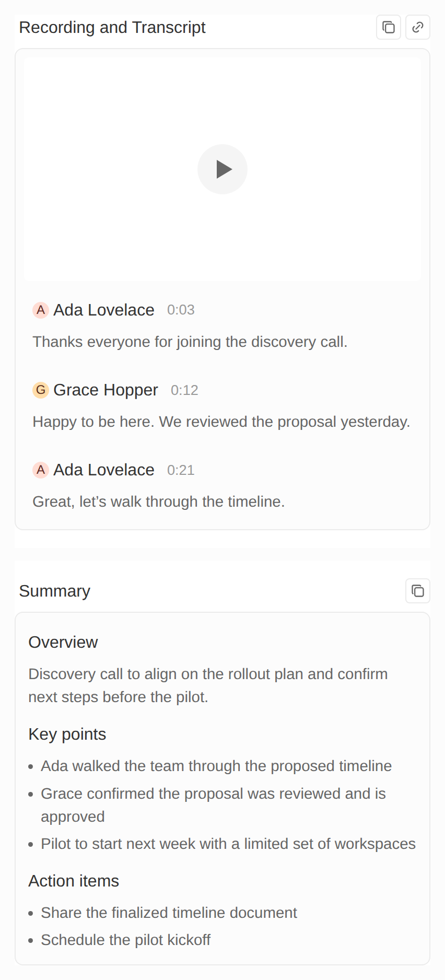Click the Key points heading

(x=67, y=734)
